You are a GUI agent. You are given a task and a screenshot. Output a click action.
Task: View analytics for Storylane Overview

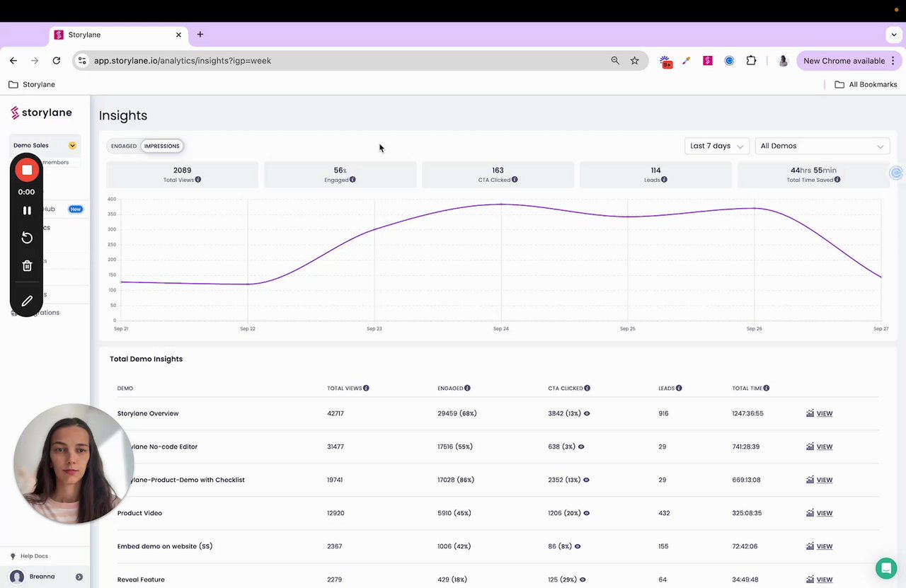point(820,413)
